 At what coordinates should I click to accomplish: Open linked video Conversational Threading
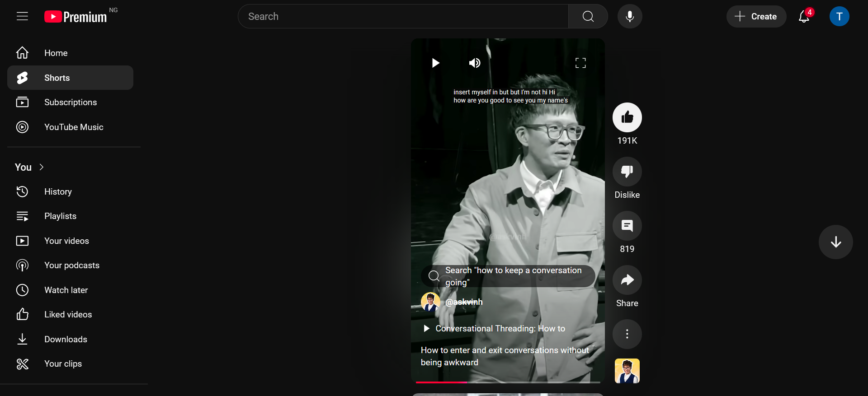click(494, 328)
